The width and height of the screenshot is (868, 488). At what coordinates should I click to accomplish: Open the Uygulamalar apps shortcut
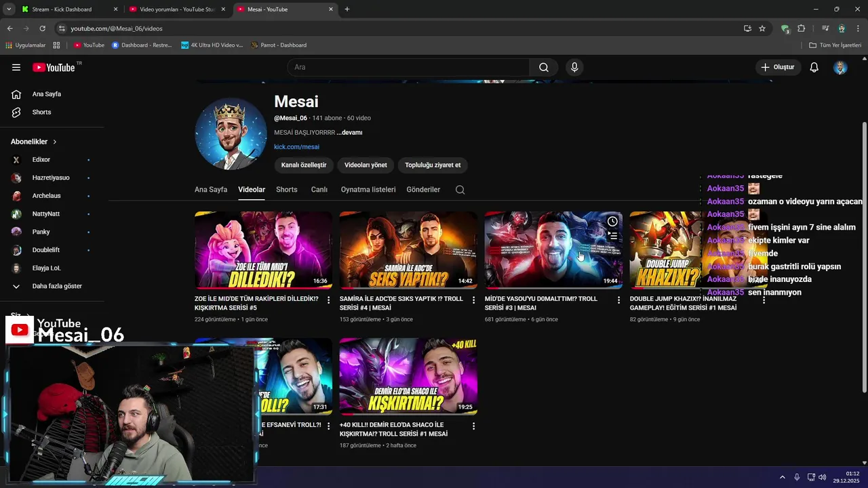[x=26, y=45]
